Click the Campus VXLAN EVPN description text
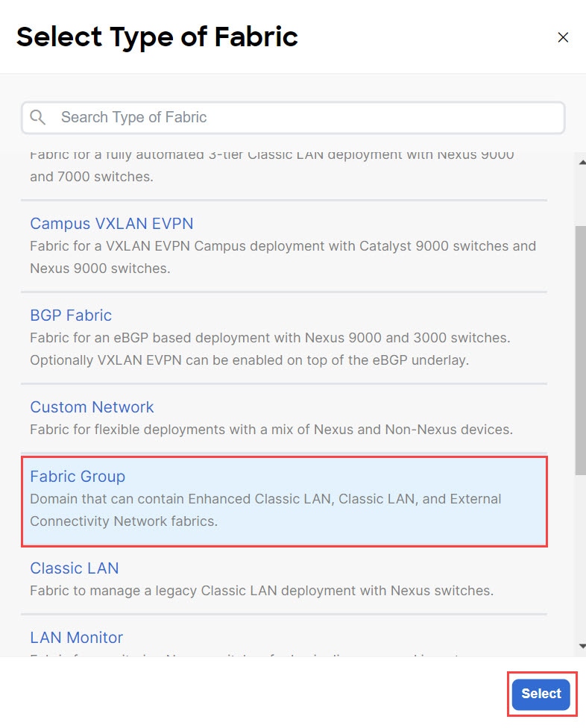The image size is (586, 728). tap(283, 257)
